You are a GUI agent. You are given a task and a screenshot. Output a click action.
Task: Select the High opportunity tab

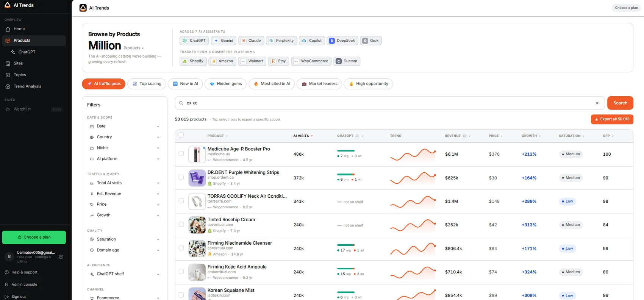click(x=368, y=84)
